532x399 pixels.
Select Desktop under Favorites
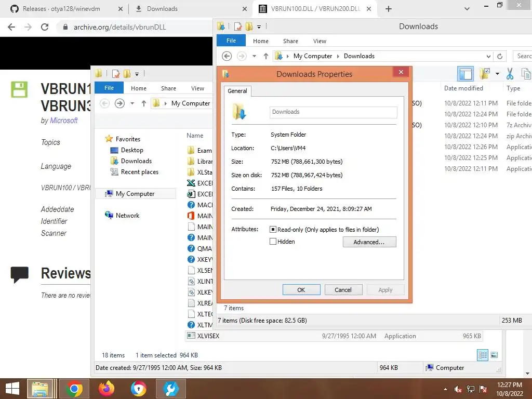click(x=132, y=150)
